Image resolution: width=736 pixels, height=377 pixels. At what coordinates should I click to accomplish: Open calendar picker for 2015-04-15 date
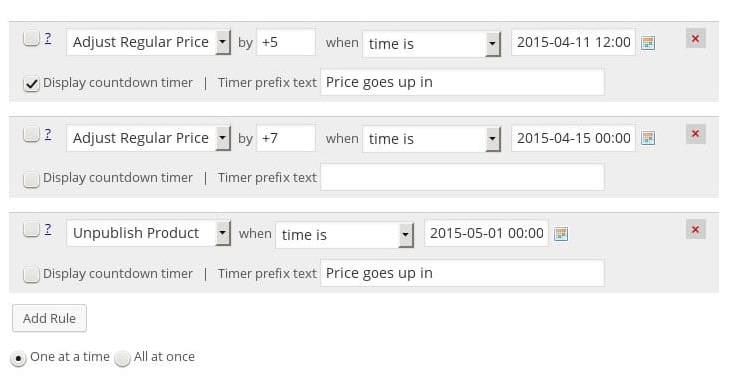click(648, 138)
